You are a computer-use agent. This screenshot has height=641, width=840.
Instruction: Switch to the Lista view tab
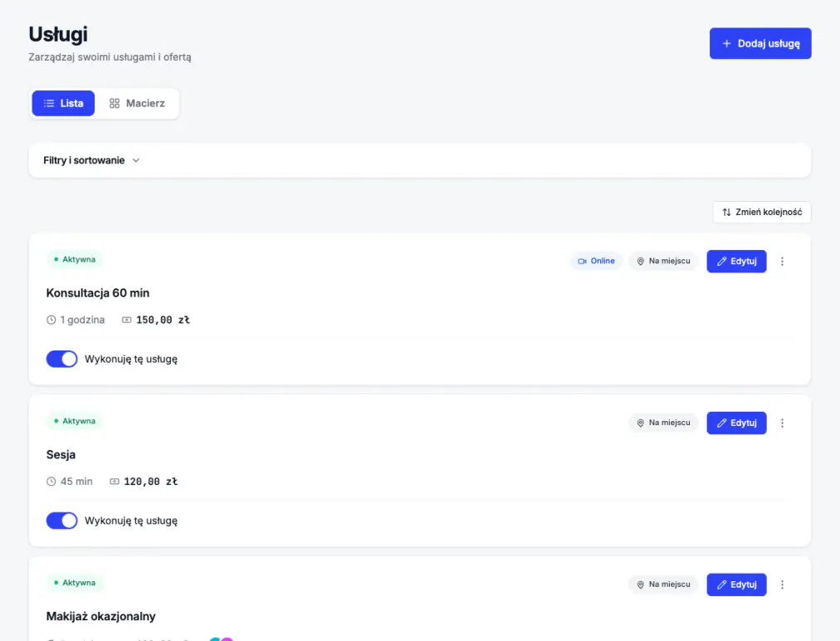pyautogui.click(x=63, y=104)
